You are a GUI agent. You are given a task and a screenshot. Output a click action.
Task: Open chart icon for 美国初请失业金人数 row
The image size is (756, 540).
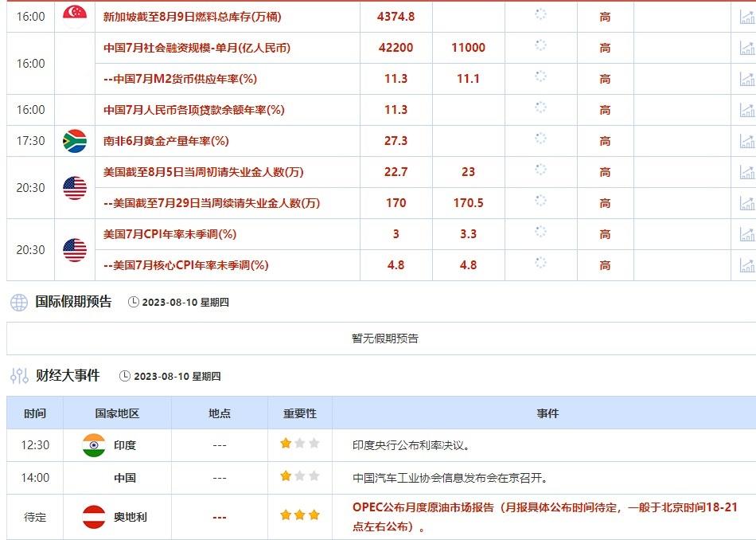748,172
